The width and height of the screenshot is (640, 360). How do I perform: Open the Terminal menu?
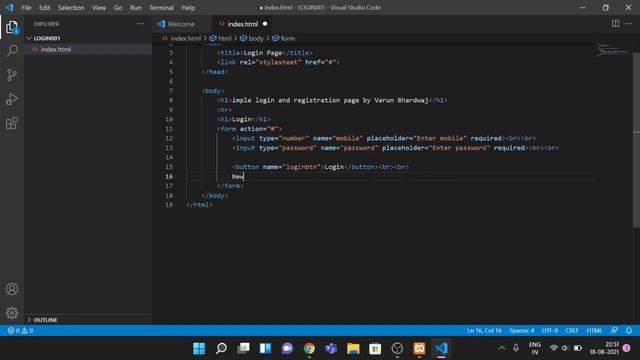[161, 8]
